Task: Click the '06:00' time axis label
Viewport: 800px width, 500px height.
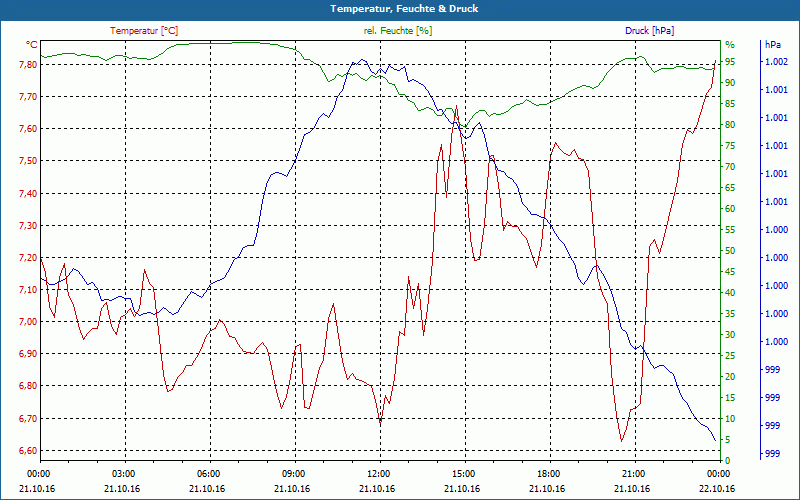Action: pos(208,474)
